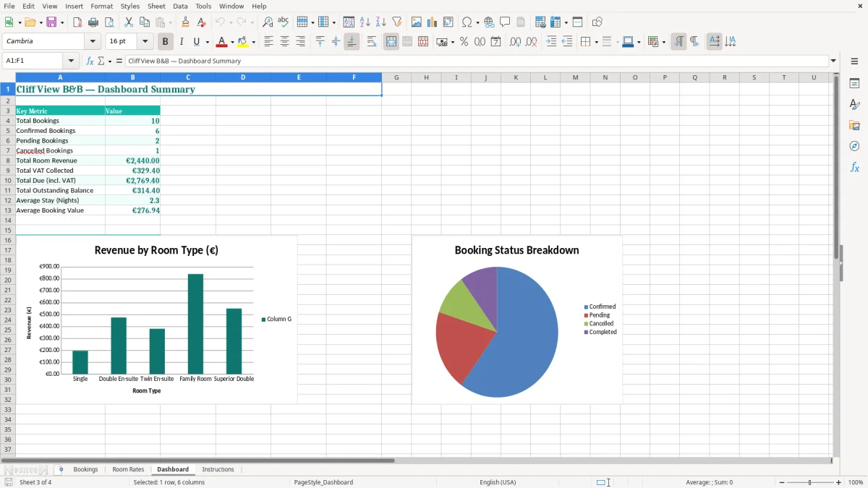Click the Function Wizard fx icon
The height and width of the screenshot is (488, 868).
(90, 61)
